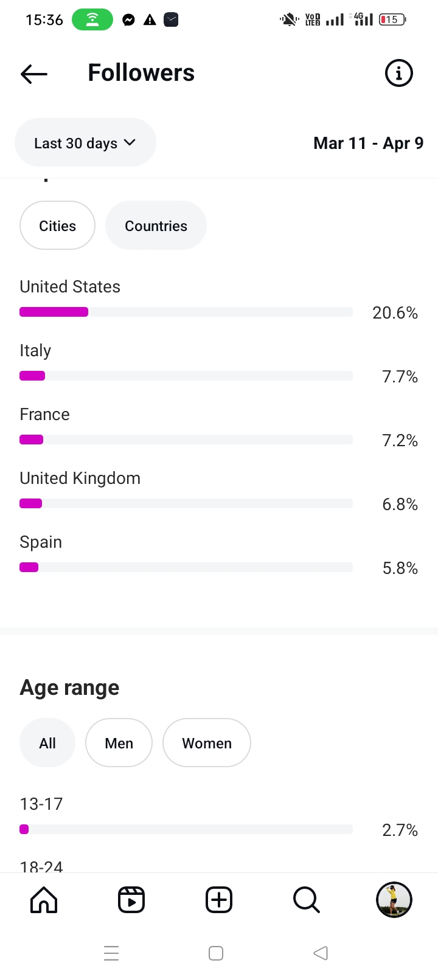
Task: Go to the Home feed icon
Action: (44, 900)
